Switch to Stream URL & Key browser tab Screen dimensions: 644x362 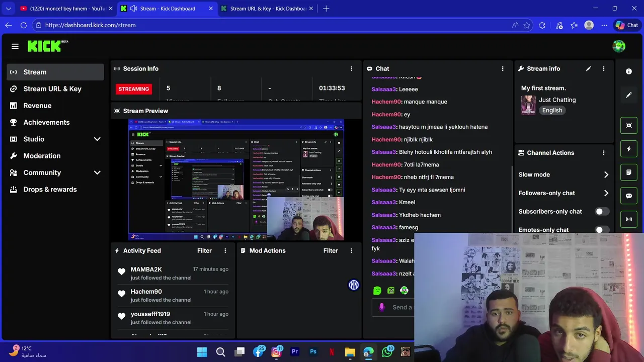(268, 9)
